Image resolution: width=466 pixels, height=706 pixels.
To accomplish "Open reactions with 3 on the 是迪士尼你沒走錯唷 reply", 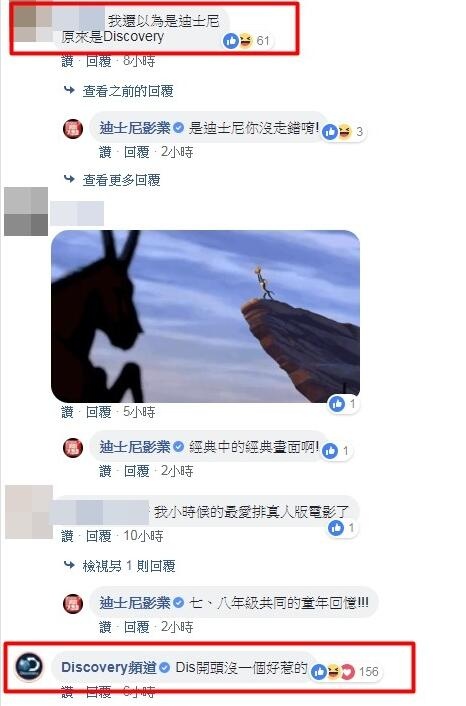I will pyautogui.click(x=344, y=131).
